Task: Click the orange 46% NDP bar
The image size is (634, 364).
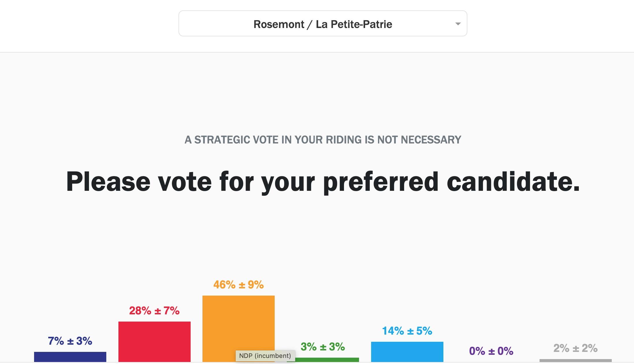Action: (x=239, y=323)
